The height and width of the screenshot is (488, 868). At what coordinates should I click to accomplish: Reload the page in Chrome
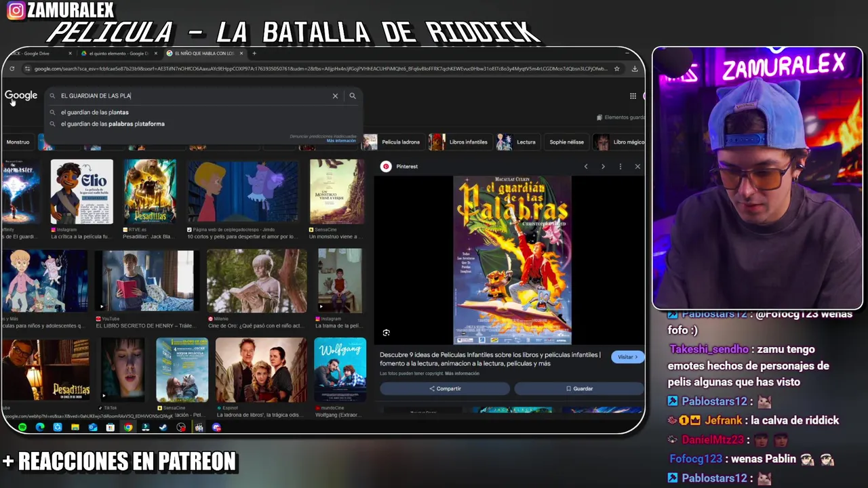(x=12, y=68)
